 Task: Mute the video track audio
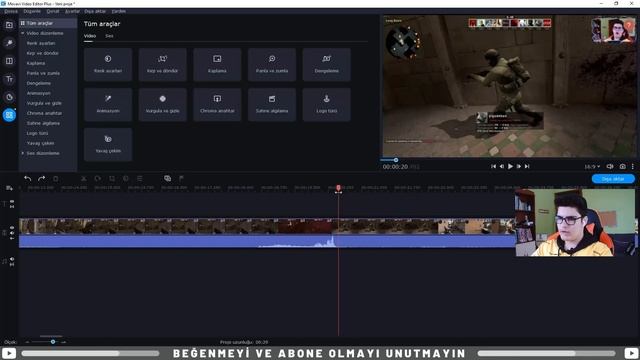point(12,233)
